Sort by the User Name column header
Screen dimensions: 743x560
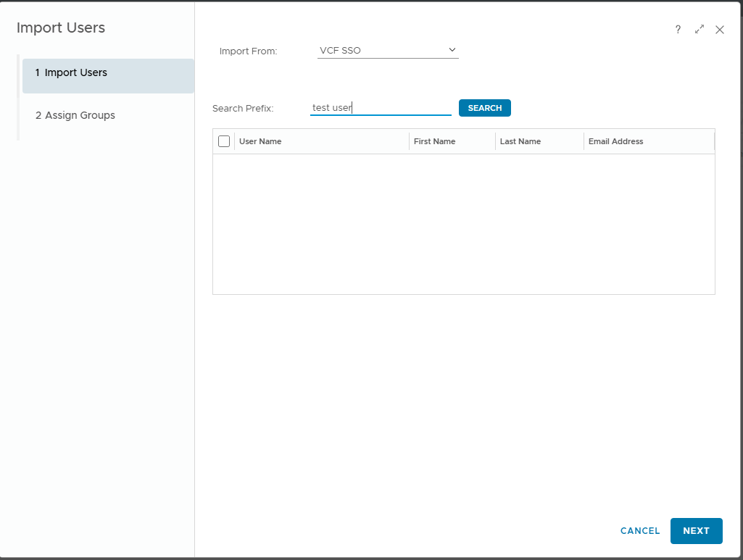click(x=260, y=141)
